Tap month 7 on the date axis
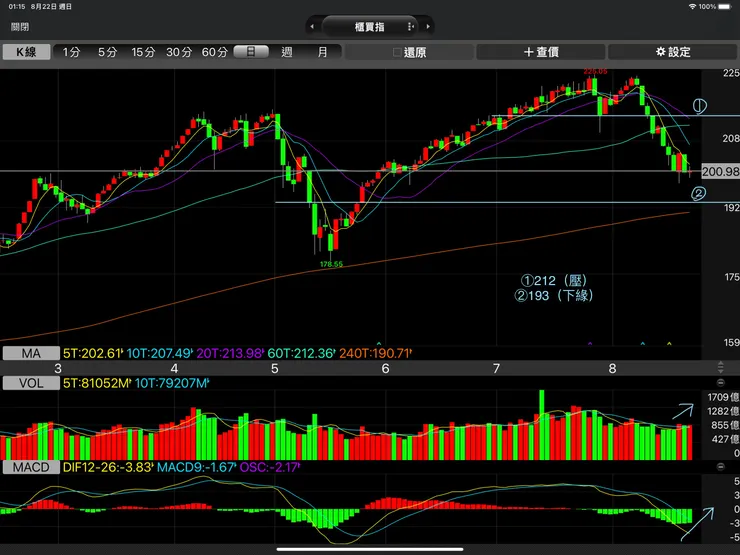 [x=496, y=369]
